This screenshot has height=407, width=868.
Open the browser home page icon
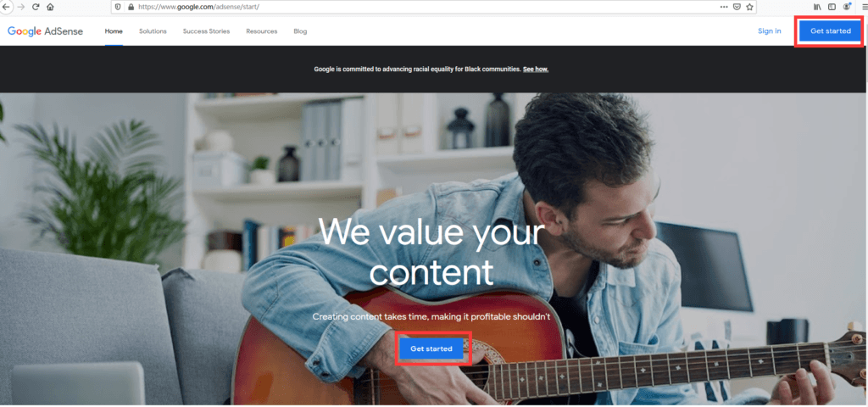[50, 7]
